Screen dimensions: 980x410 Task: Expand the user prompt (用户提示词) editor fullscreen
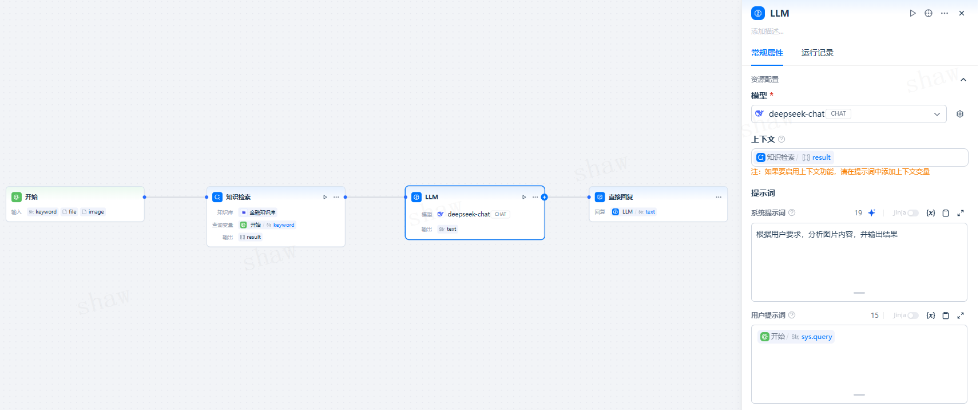[x=961, y=316]
